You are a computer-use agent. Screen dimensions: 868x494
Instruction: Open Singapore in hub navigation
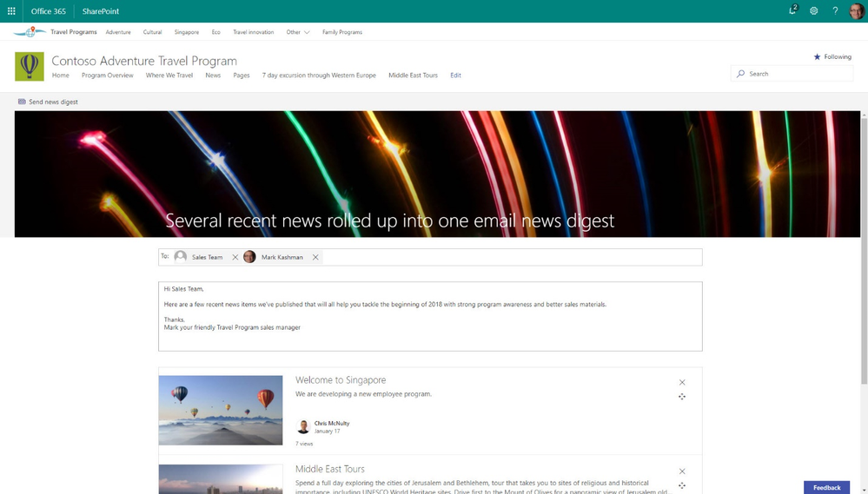pyautogui.click(x=187, y=32)
